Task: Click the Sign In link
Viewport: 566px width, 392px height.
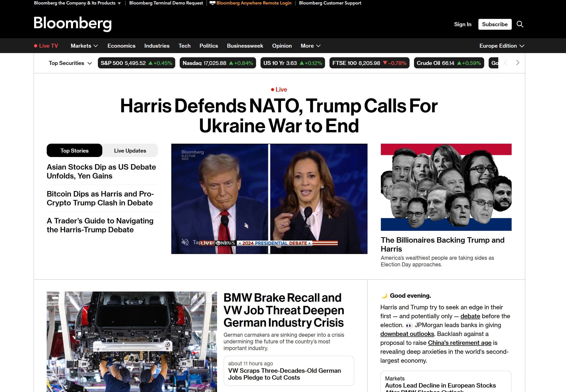Action: (x=463, y=24)
